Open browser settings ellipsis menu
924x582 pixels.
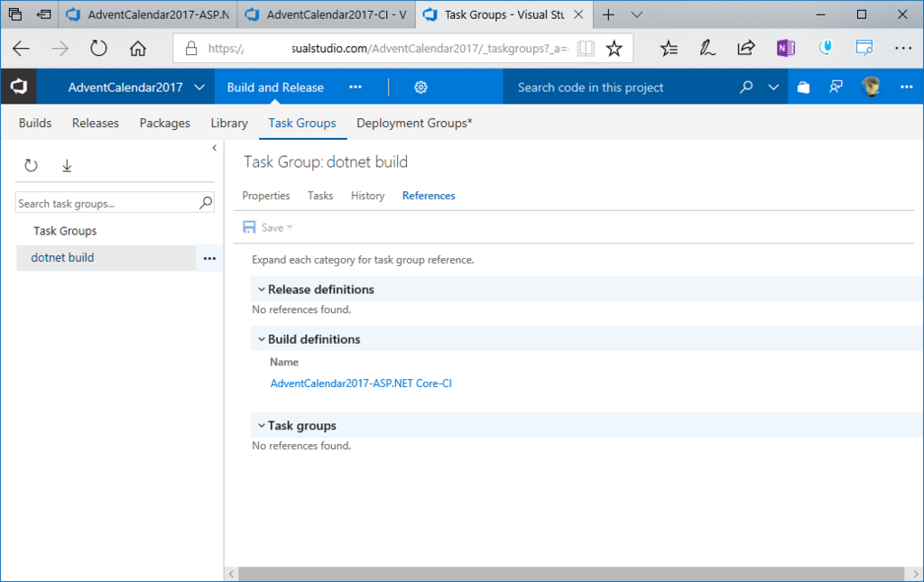[x=902, y=49]
